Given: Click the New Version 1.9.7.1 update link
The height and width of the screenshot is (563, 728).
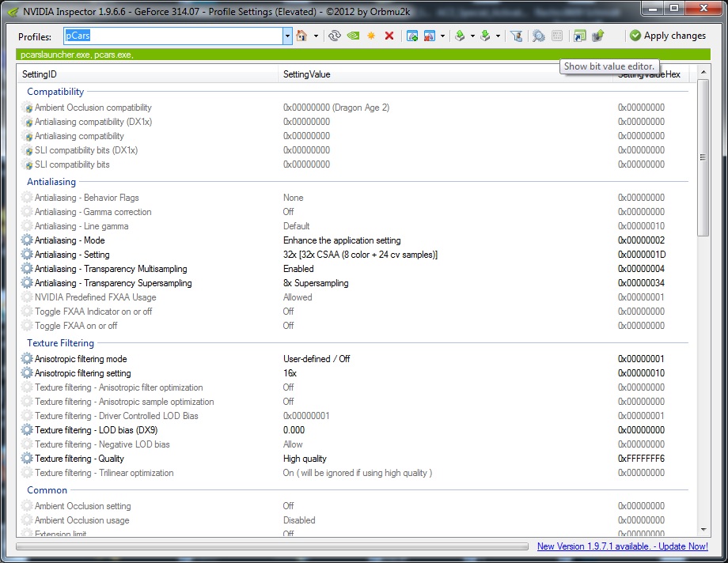Looking at the screenshot, I should 623,546.
